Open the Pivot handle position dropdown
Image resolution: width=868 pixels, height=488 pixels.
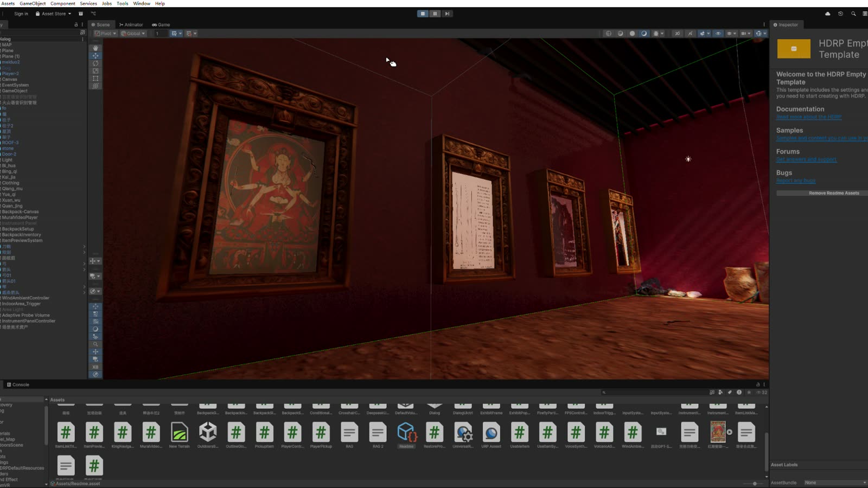pos(105,34)
